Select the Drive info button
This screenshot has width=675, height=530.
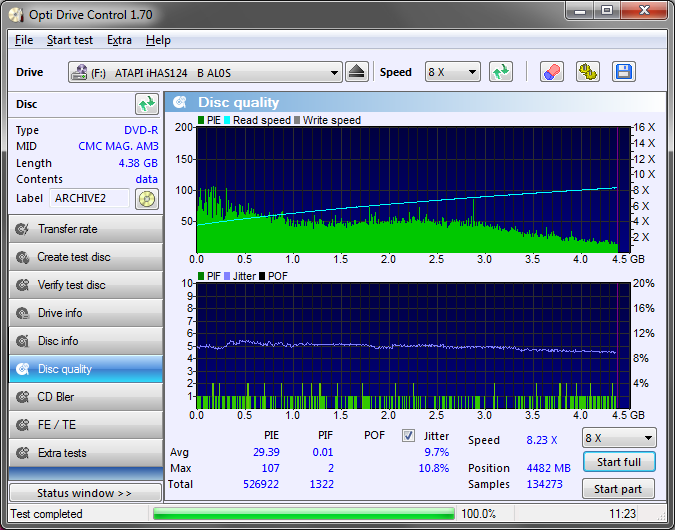point(86,313)
